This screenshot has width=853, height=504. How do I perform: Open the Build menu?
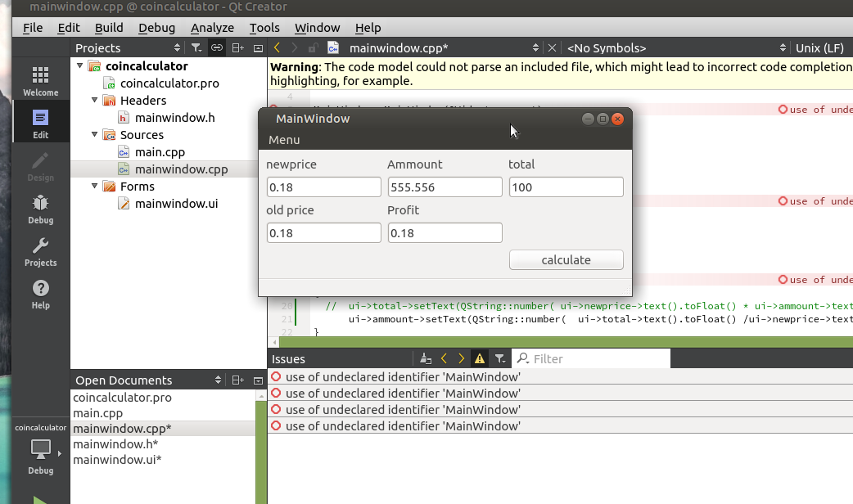click(x=109, y=28)
